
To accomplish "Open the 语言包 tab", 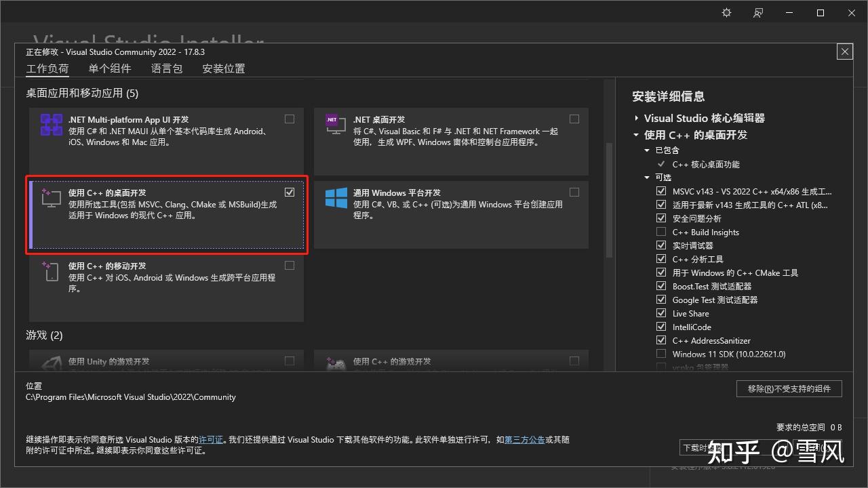I will (x=167, y=68).
